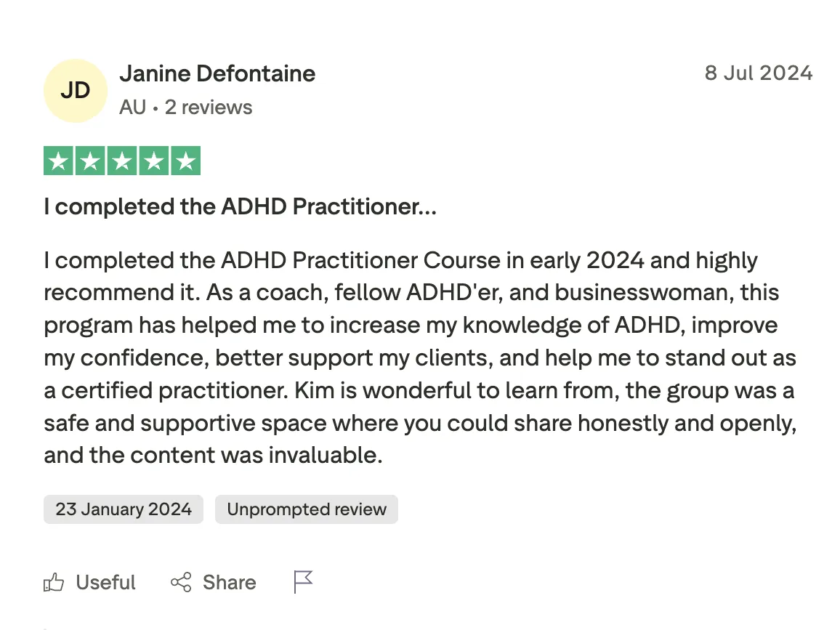The image size is (840, 630).
Task: Click the 8 Jul 2024 review date
Action: 758,73
